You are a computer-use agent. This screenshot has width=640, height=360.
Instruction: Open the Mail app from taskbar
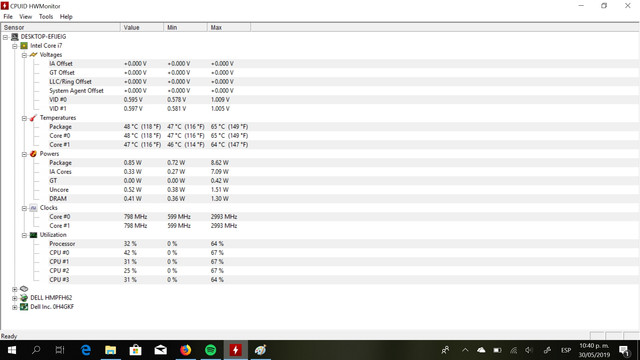coord(160,350)
